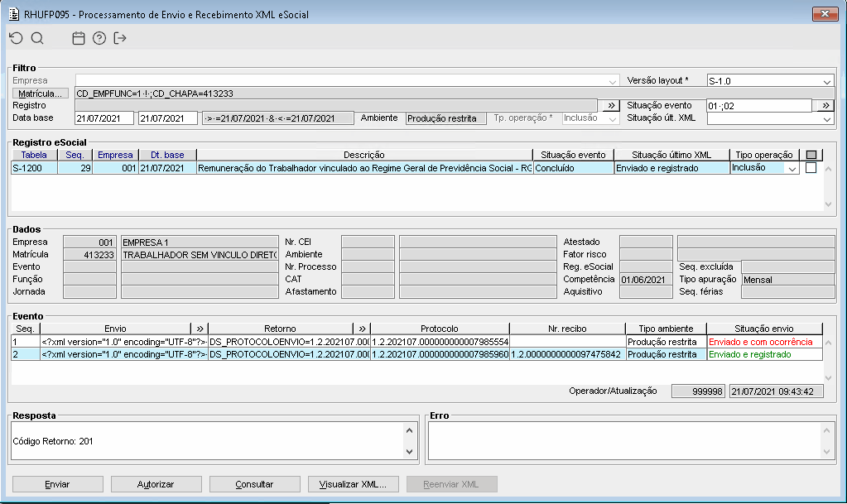Select Evento row with Seq. 2
847x504 pixels.
click(x=416, y=354)
